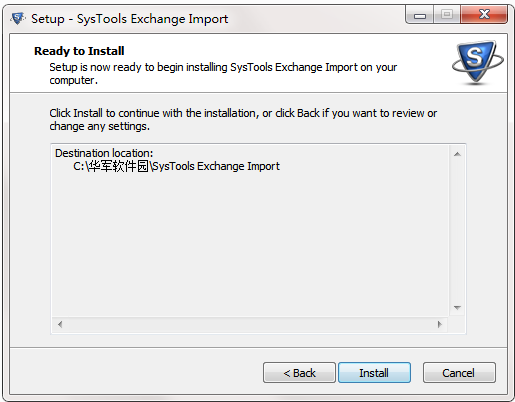
Task: Click the SysTools logo in header
Action: (477, 62)
